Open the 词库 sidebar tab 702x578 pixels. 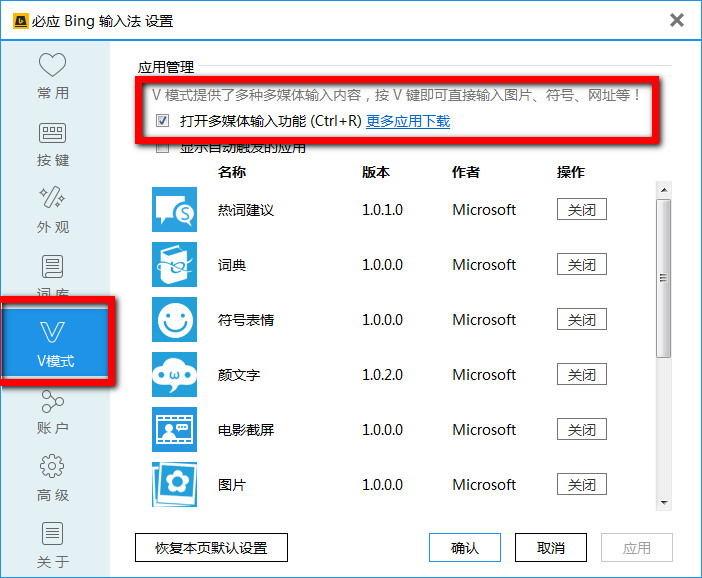53,274
